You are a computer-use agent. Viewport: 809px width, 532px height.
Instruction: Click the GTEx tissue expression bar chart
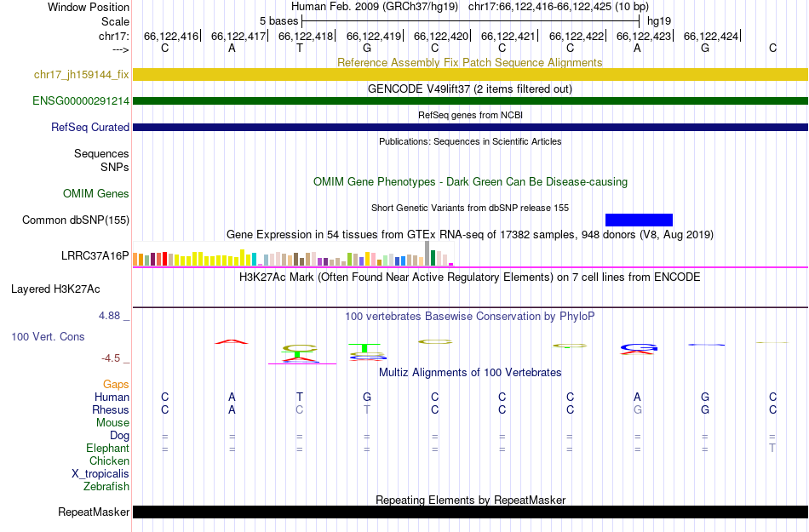coord(293,254)
